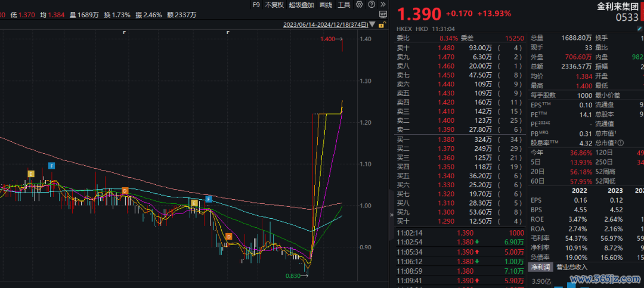
Task: Click the 今年 return 36.86%
Action: point(581,153)
